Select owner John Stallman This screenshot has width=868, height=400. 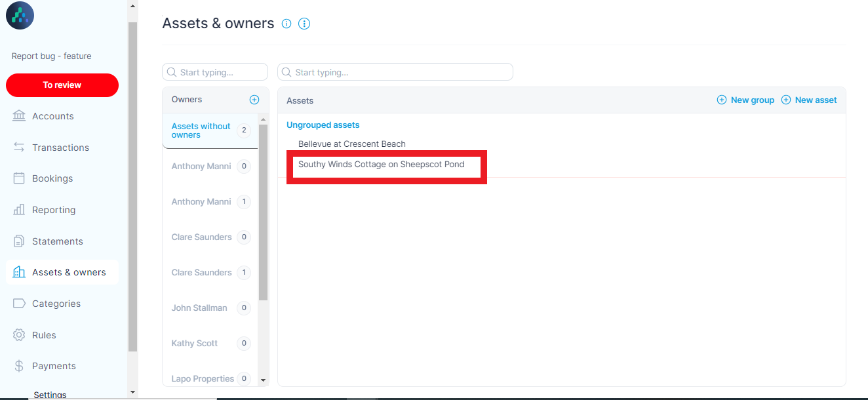pyautogui.click(x=210, y=308)
